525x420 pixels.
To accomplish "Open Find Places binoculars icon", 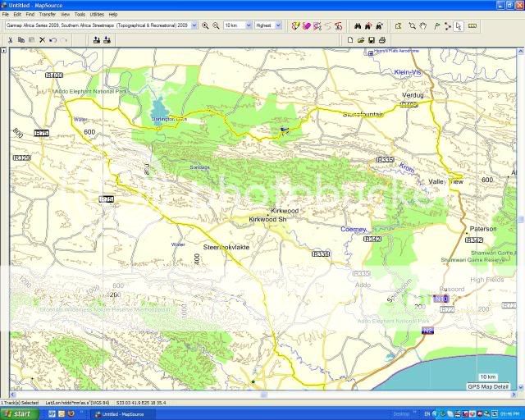I will 358,25.
